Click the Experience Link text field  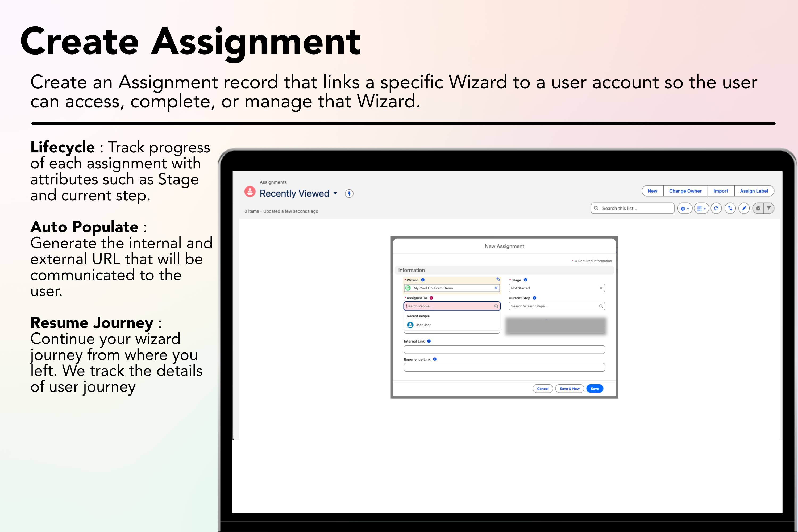click(504, 367)
